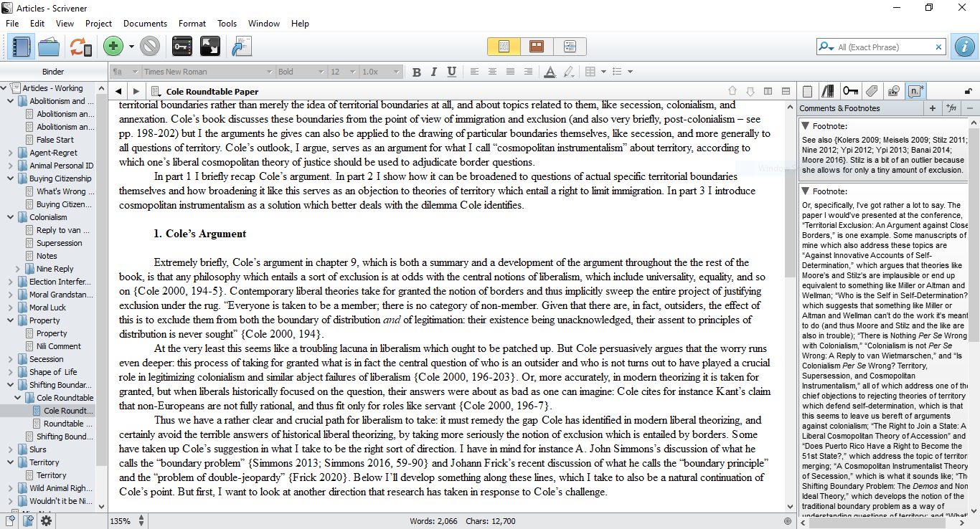Insert a table via table icon

(590, 72)
